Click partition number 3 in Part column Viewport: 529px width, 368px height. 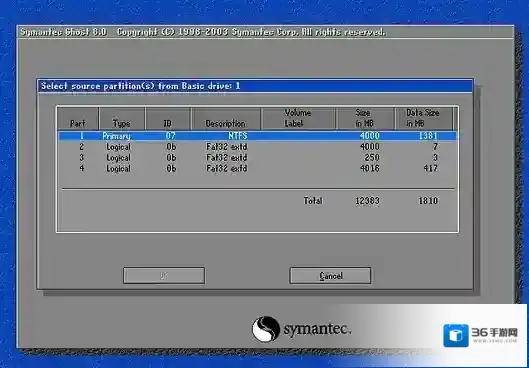point(82,158)
